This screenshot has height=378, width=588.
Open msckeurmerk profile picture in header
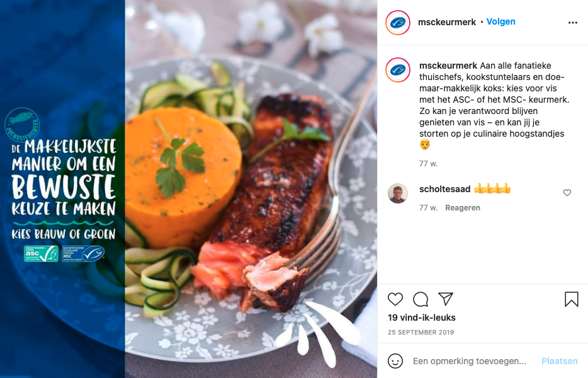pos(398,23)
